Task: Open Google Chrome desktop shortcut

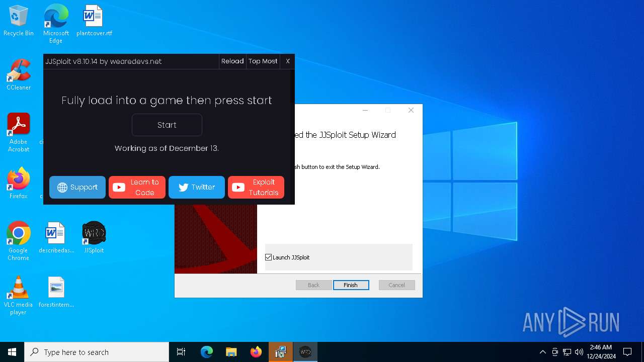Action: (19, 241)
